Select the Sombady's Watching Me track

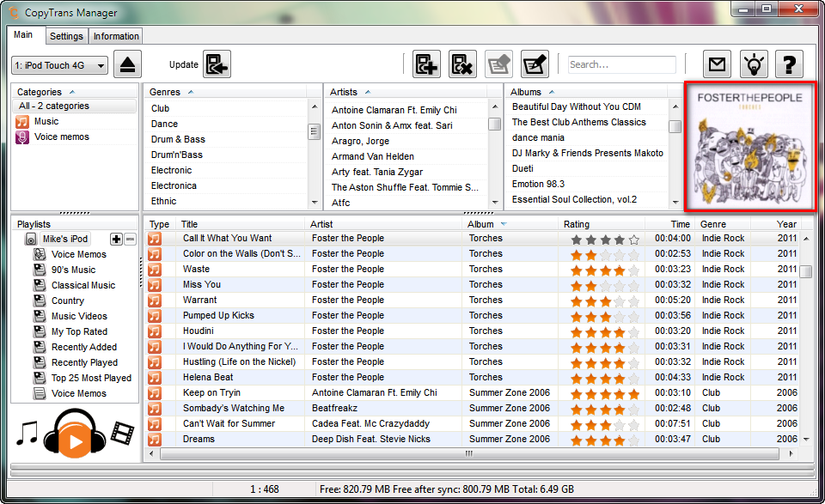click(234, 409)
